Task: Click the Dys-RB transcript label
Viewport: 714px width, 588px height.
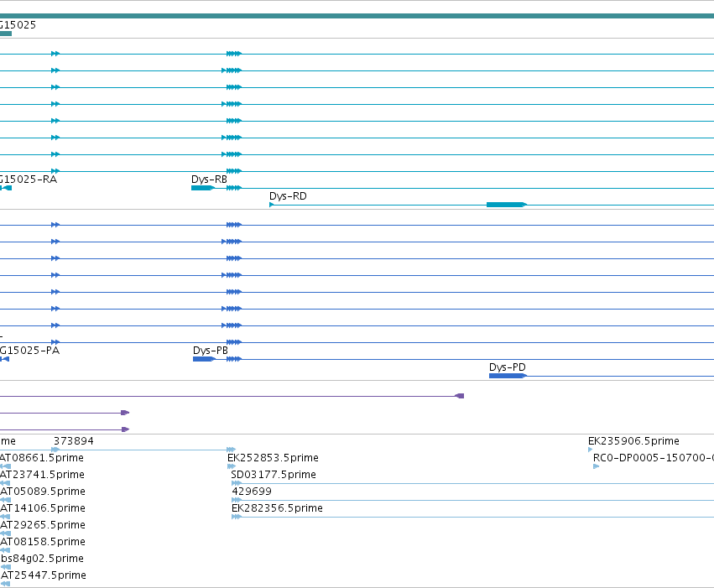Action: coord(209,180)
